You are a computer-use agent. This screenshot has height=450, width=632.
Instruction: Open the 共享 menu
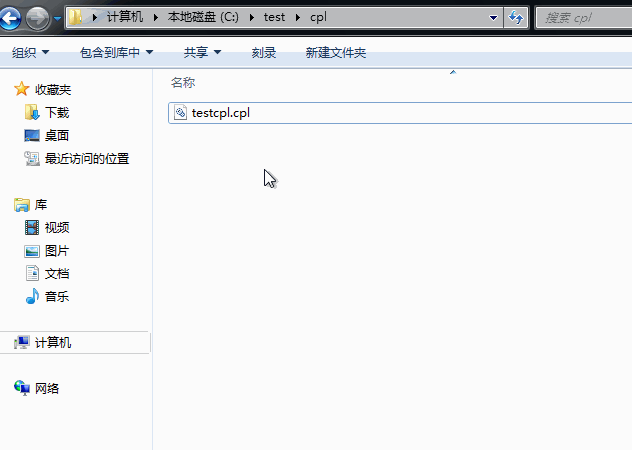point(202,52)
